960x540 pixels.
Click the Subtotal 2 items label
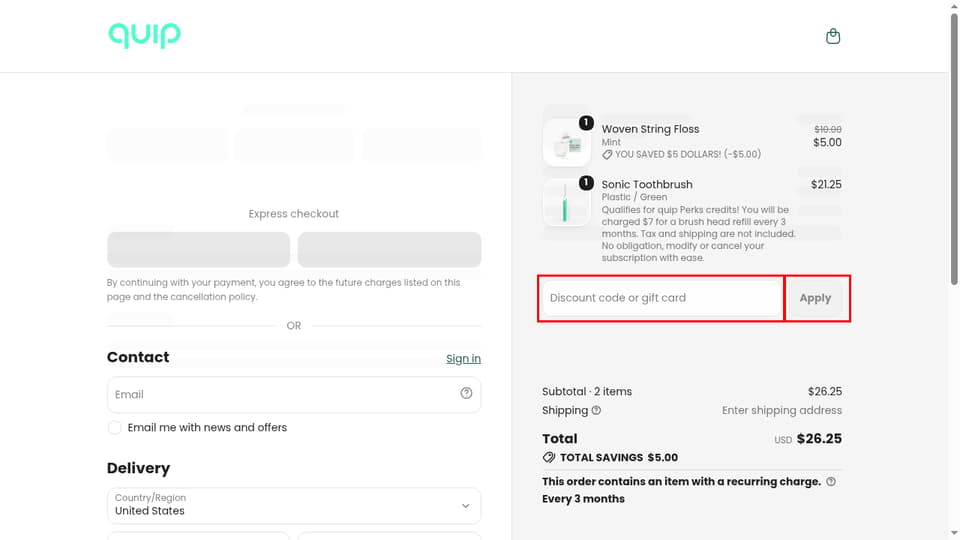(x=587, y=391)
